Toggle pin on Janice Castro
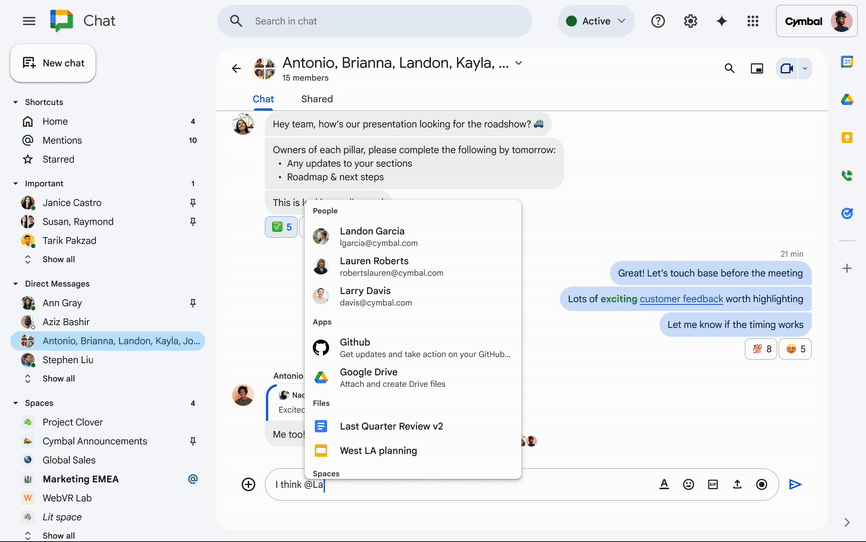This screenshot has width=866, height=542. pos(193,203)
